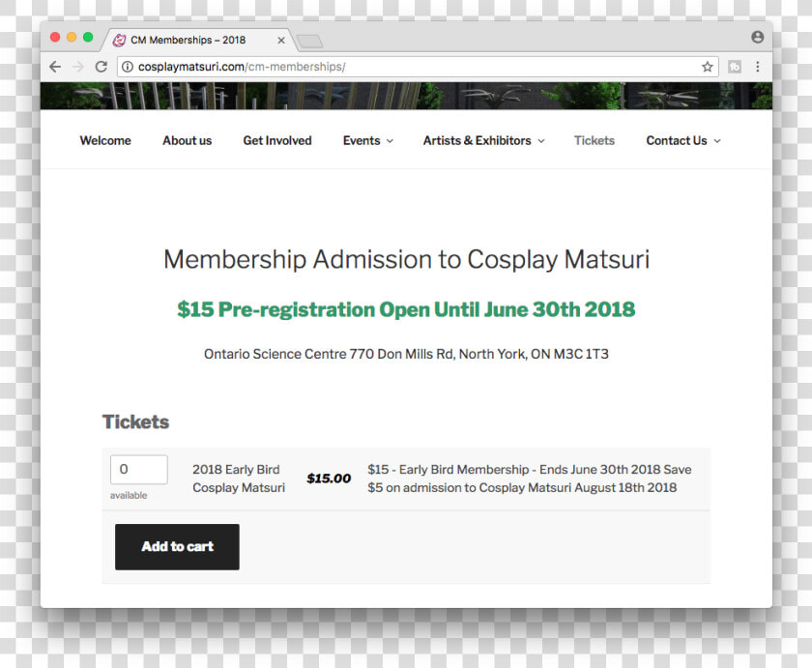The height and width of the screenshot is (668, 812).
Task: Select the Tickets navigation item
Action: point(594,141)
